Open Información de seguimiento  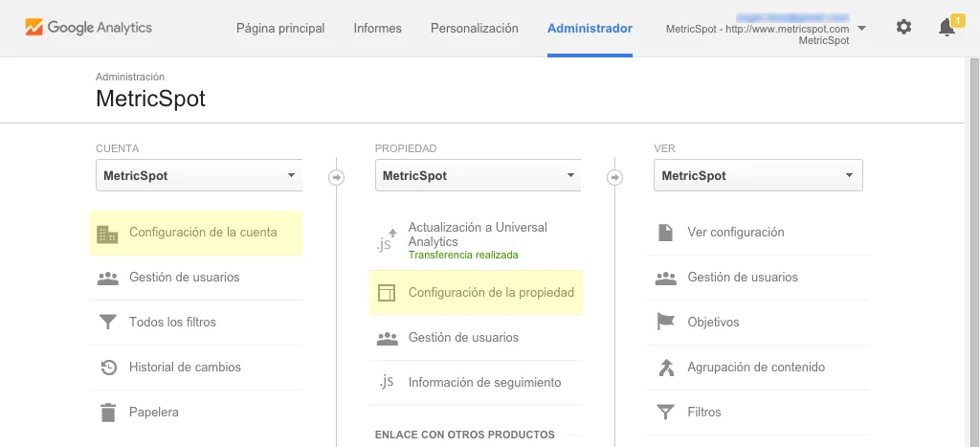point(476,383)
